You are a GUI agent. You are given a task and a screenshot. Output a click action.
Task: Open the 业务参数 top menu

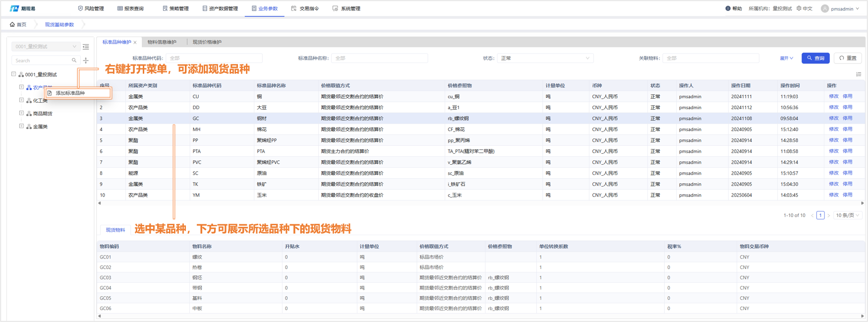pyautogui.click(x=264, y=8)
